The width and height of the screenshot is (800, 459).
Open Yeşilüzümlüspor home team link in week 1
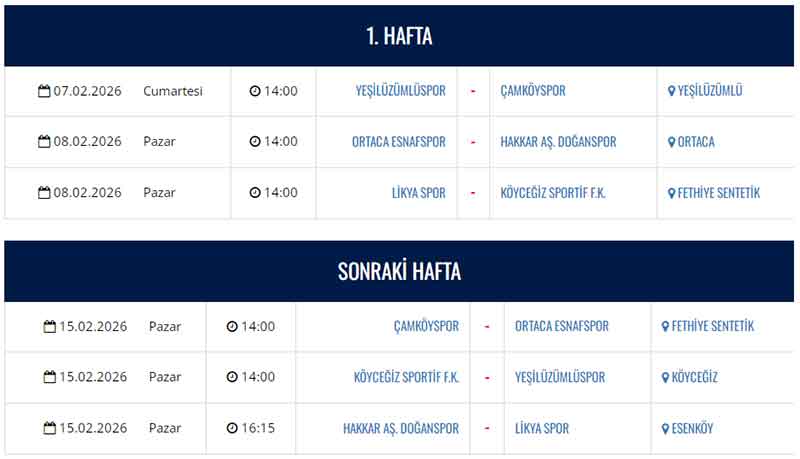(400, 91)
